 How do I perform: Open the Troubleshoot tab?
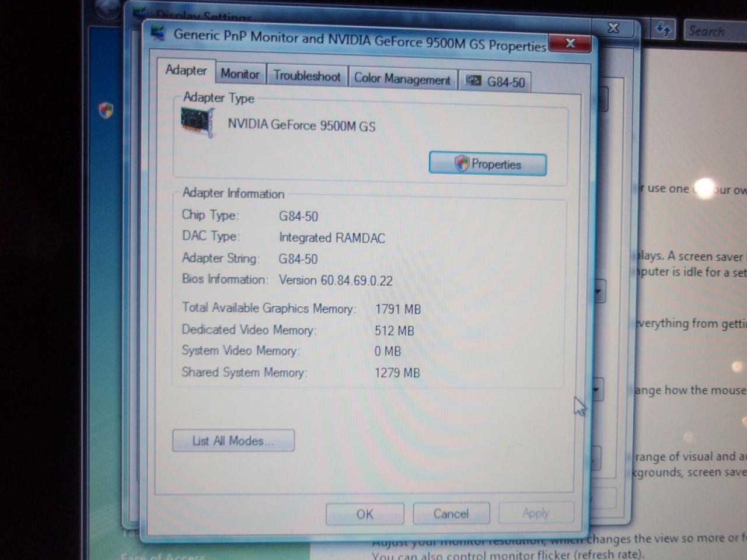pyautogui.click(x=307, y=76)
